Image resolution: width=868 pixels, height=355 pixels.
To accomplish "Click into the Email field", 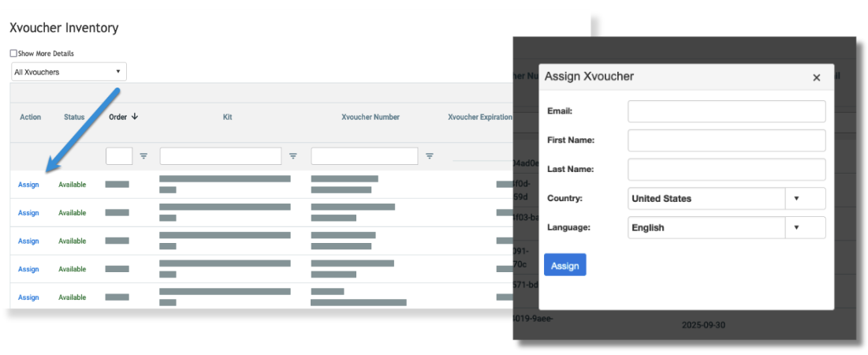I will click(727, 111).
